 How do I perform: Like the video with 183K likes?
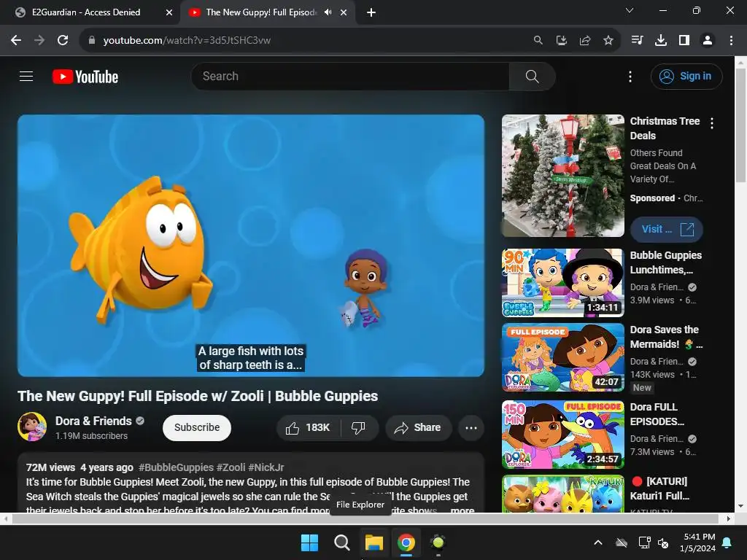[x=309, y=427]
